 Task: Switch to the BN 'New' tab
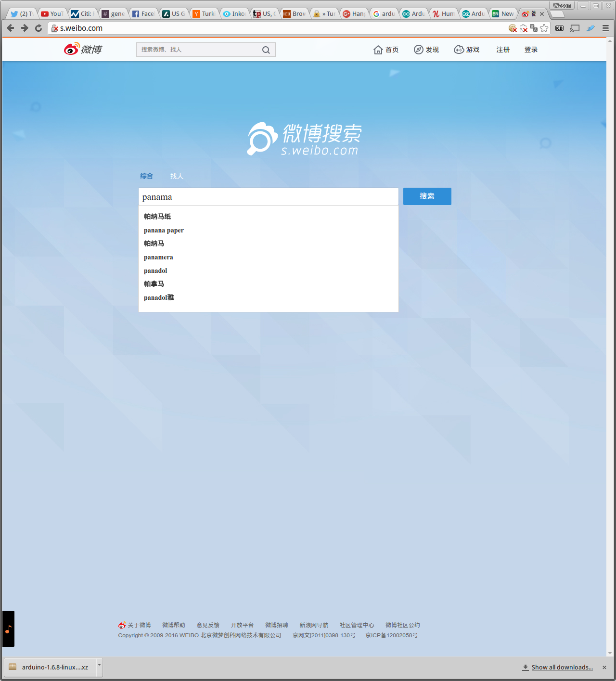coord(503,14)
